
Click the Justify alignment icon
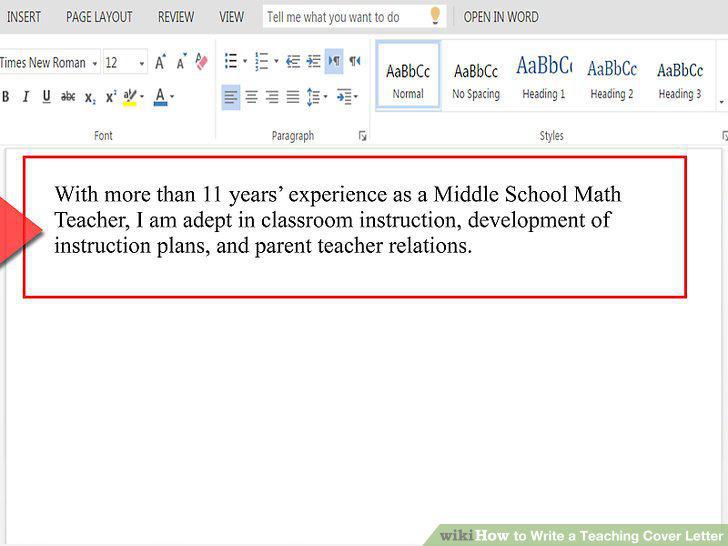tap(292, 97)
